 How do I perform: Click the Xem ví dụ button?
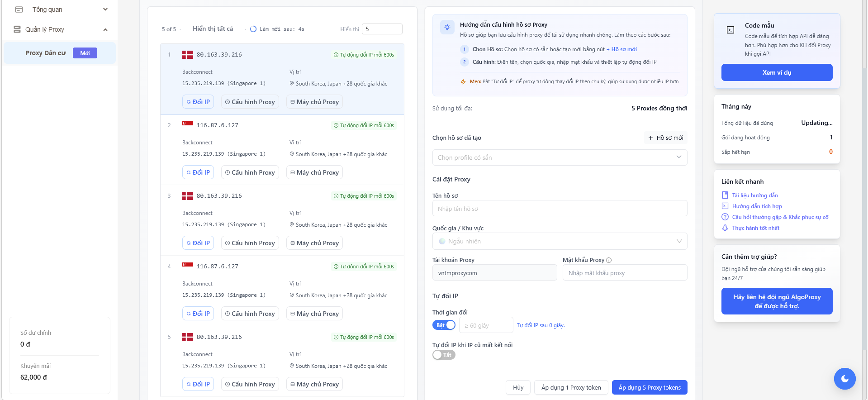point(776,72)
